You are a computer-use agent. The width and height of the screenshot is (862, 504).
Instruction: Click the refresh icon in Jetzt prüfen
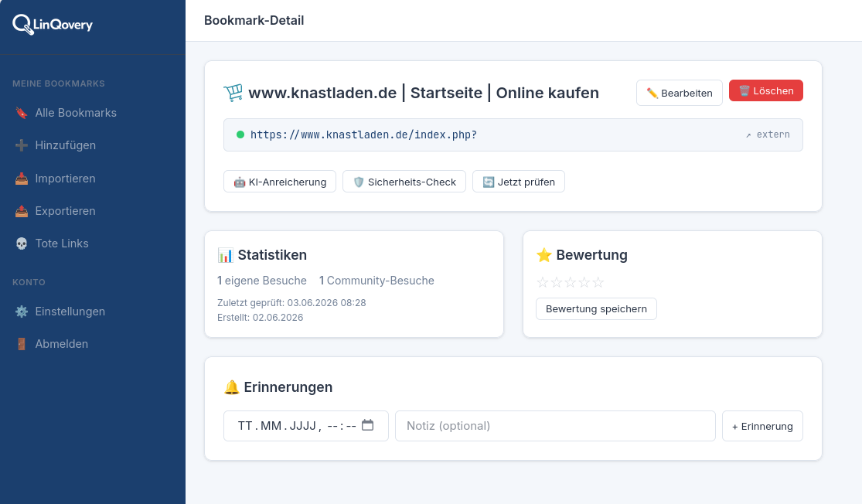pos(488,182)
